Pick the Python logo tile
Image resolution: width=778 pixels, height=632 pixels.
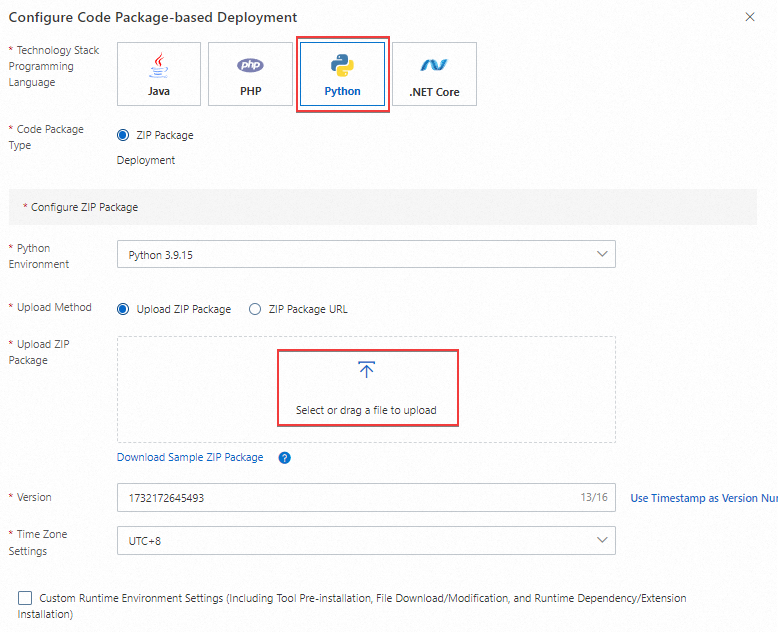click(342, 67)
